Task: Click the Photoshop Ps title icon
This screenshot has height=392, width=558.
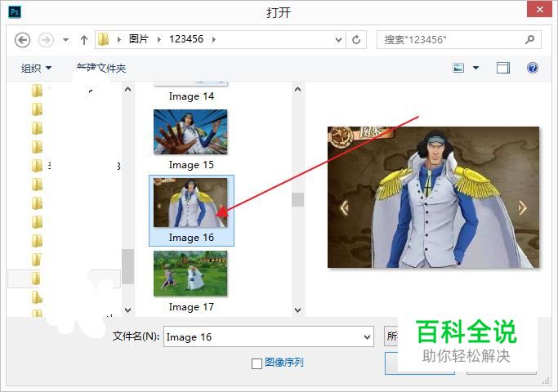Action: point(15,11)
